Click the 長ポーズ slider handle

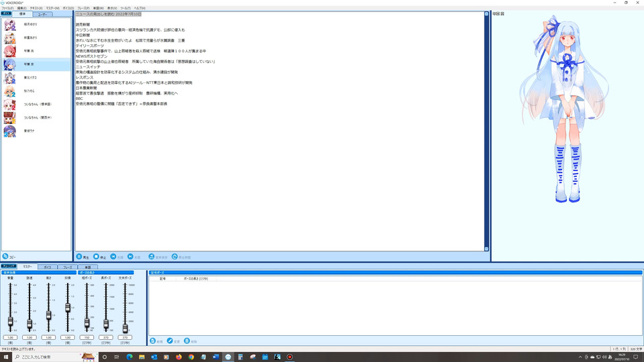(106, 324)
